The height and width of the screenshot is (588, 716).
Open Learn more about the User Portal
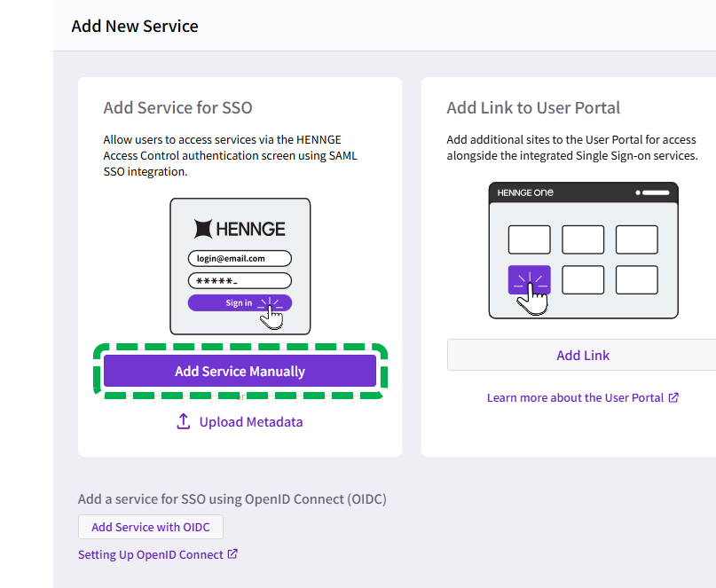click(575, 397)
